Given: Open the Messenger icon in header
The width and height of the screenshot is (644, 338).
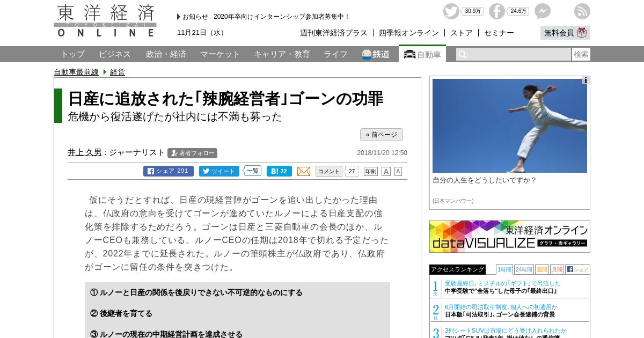Looking at the screenshot, I should pyautogui.click(x=543, y=11).
